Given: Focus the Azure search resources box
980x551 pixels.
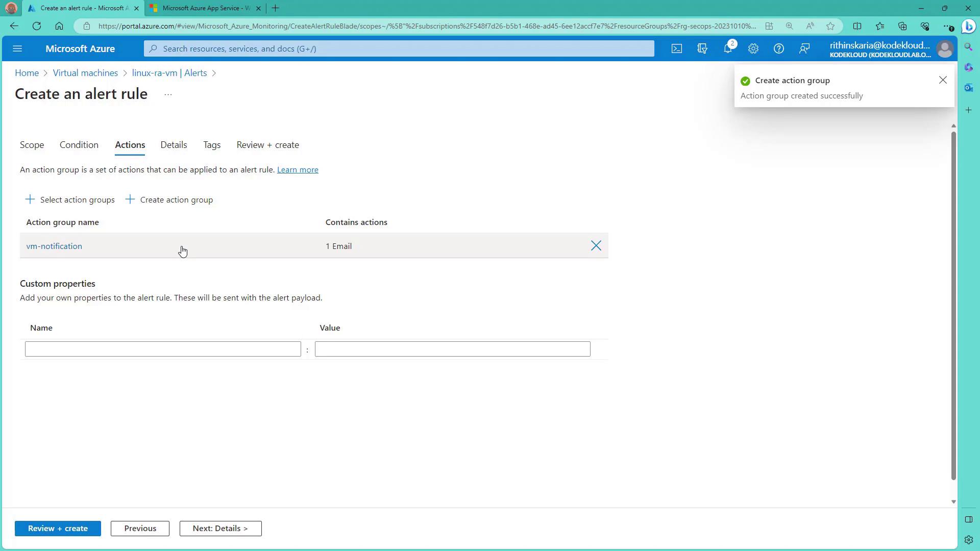Looking at the screenshot, I should [x=398, y=48].
